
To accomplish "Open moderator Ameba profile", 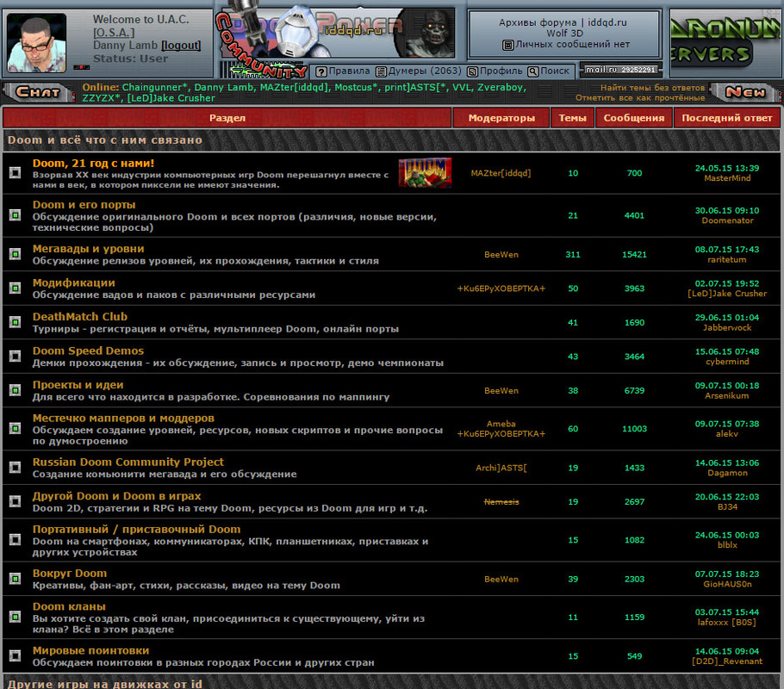I will pyautogui.click(x=501, y=424).
